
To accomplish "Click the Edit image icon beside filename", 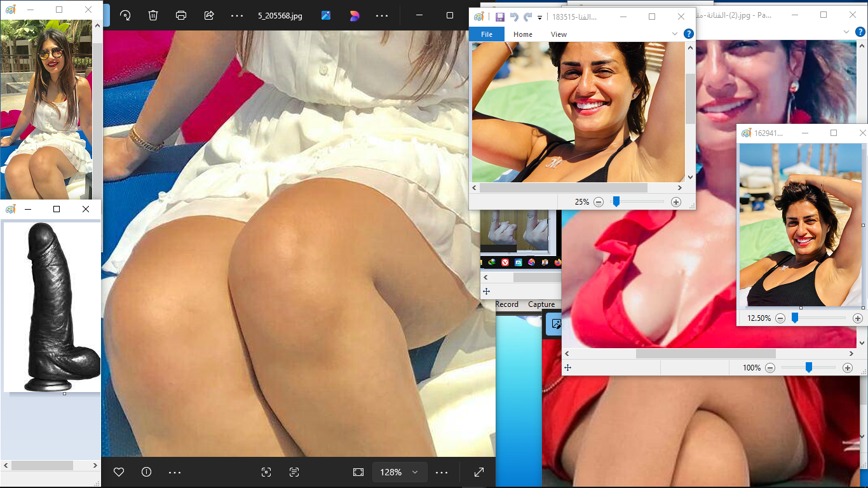I will click(x=326, y=16).
